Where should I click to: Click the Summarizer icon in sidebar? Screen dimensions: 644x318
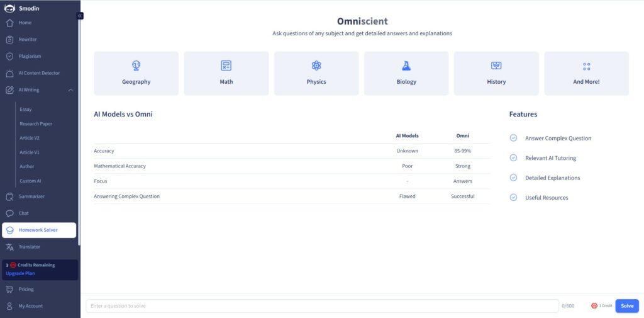[x=10, y=196]
